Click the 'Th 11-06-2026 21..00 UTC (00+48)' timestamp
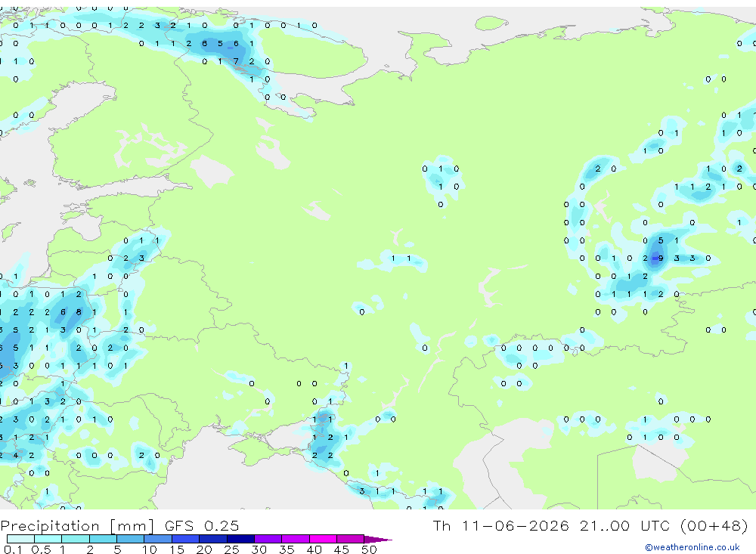 coord(590,525)
